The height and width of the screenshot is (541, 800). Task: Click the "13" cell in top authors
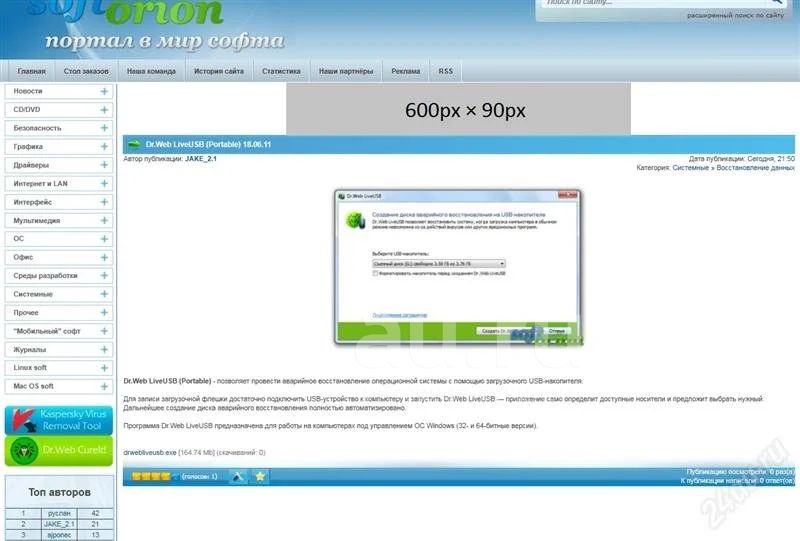[x=95, y=535]
